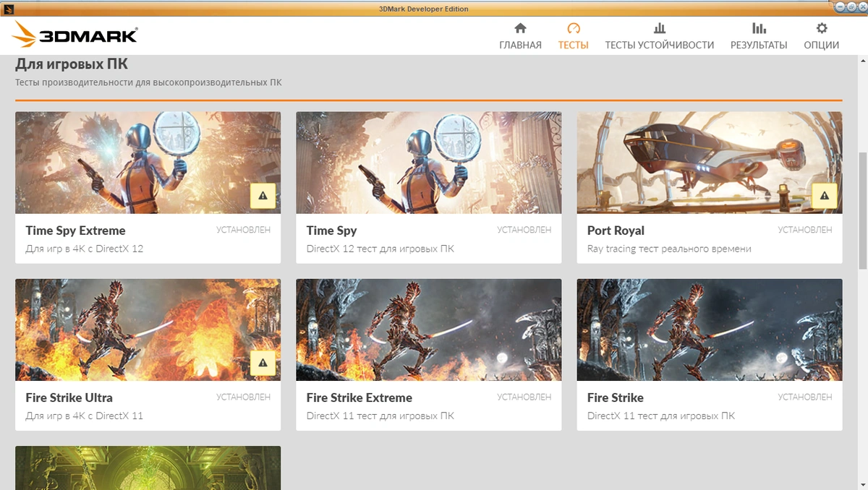
Task: Click 'Ray tracing тест реального времени' description
Action: pos(669,249)
